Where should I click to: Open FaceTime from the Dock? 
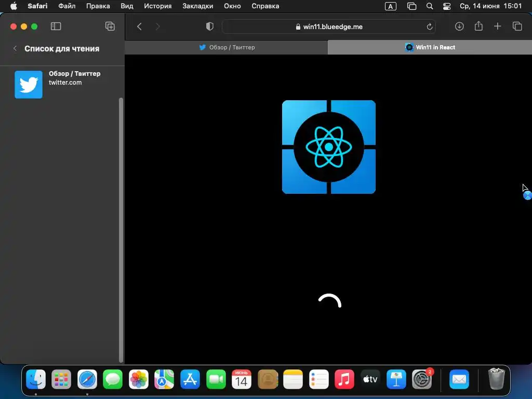pyautogui.click(x=216, y=379)
